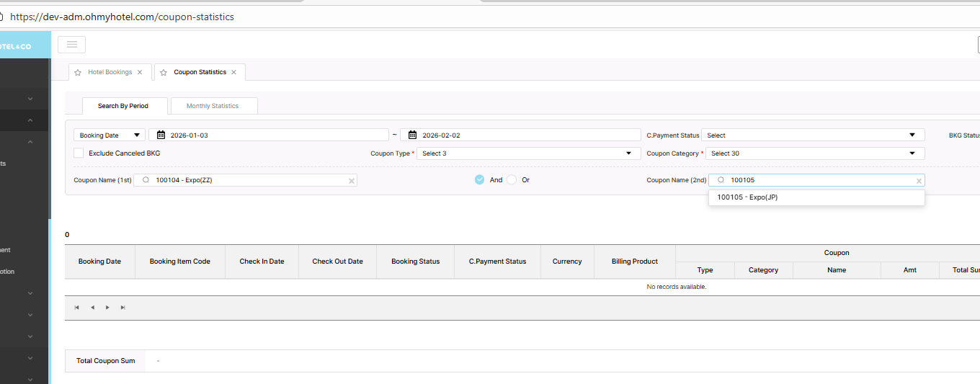980x384 pixels.
Task: Select the And radio option
Action: coord(479,180)
